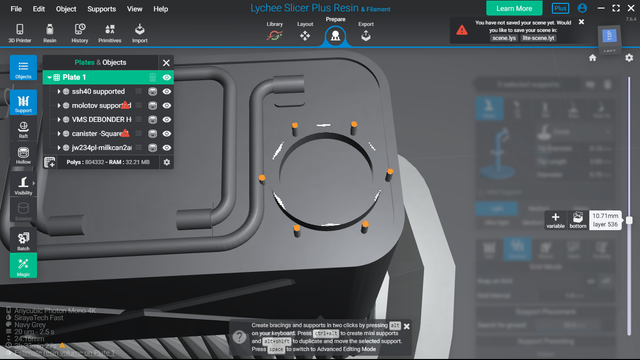This screenshot has width=640, height=360.
Task: Hide the ssh40 supported object
Action: (167, 91)
